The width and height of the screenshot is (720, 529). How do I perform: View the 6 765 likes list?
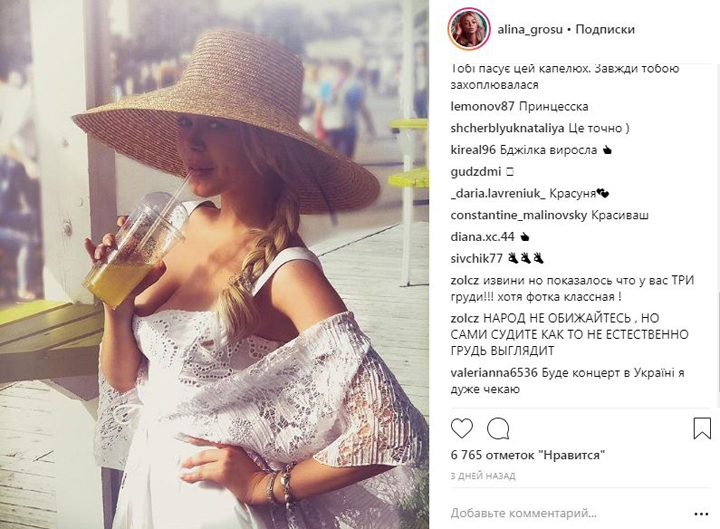[x=528, y=455]
